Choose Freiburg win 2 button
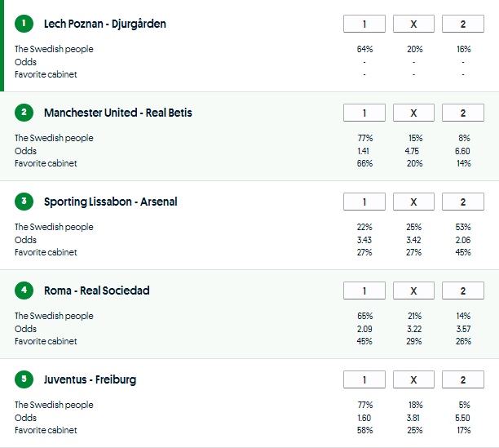The width and height of the screenshot is (499, 448). pyautogui.click(x=462, y=379)
